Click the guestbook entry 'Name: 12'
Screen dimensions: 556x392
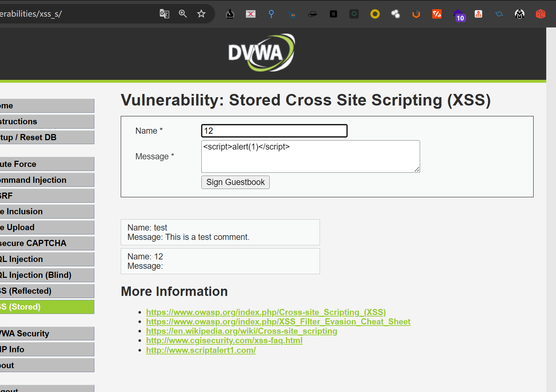pos(145,257)
